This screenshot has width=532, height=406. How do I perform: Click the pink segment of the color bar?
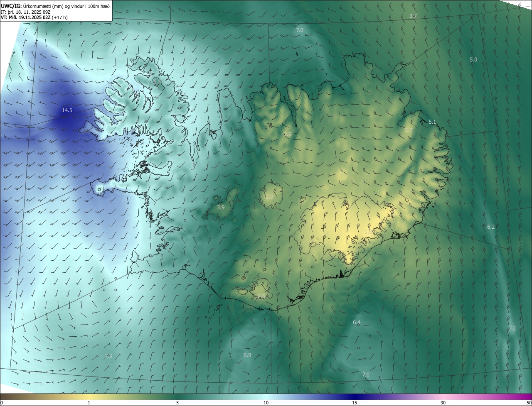(x=443, y=396)
